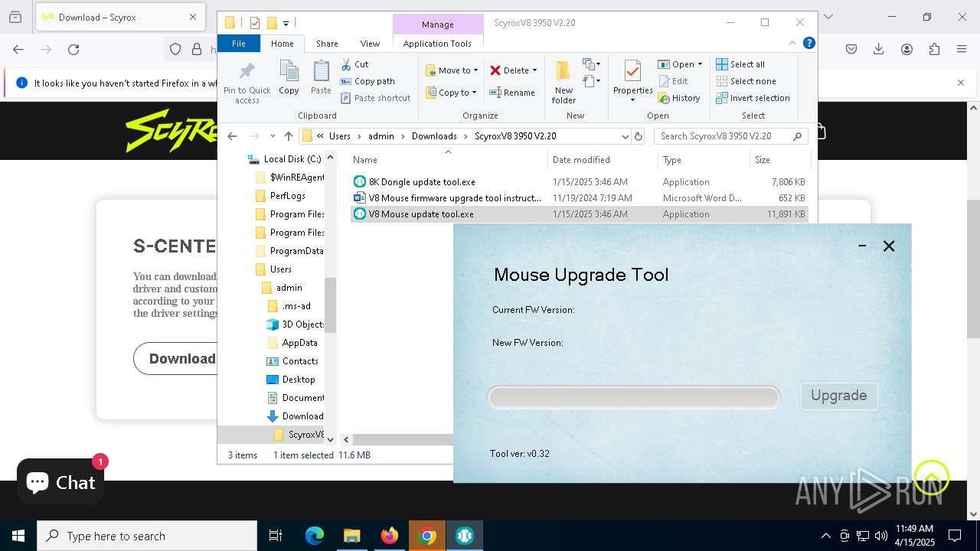Switch to the View ribbon tab

click(x=370, y=44)
